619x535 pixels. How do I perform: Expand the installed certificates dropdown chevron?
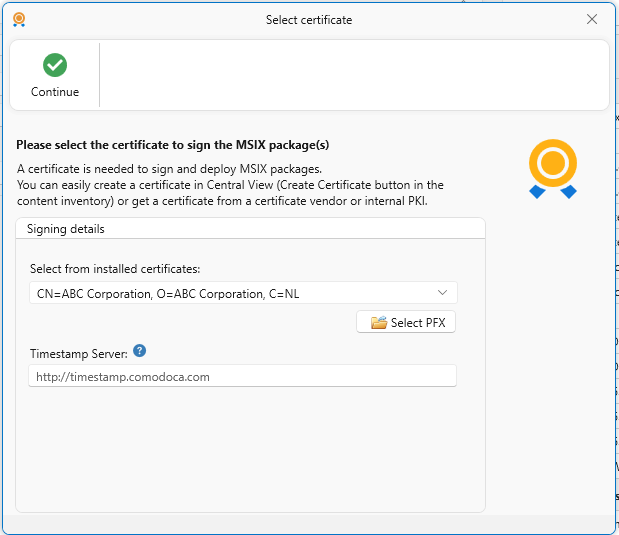coord(443,293)
